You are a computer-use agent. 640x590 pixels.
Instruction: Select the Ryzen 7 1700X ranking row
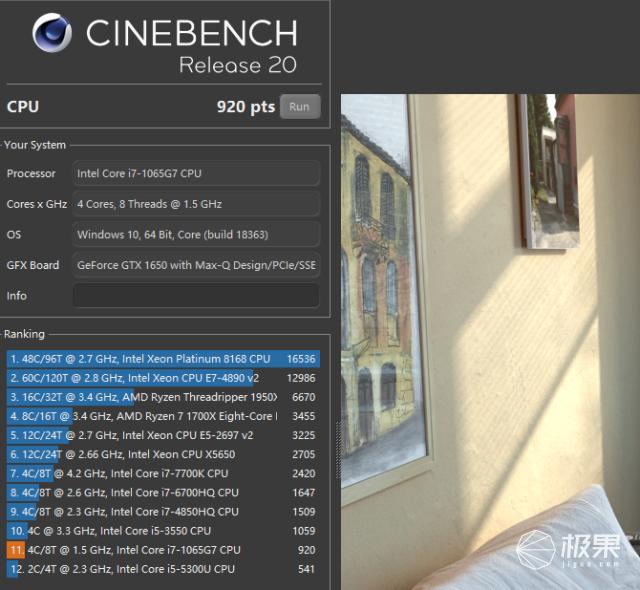click(163, 417)
